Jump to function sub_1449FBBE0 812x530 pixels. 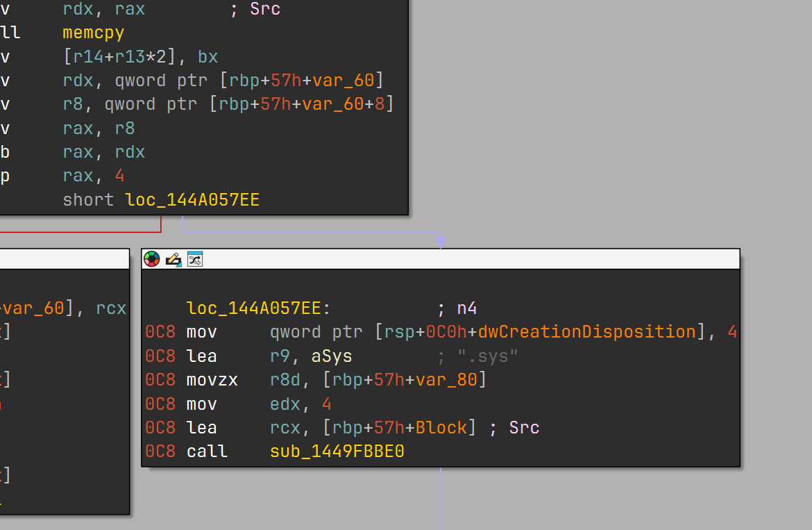337,451
